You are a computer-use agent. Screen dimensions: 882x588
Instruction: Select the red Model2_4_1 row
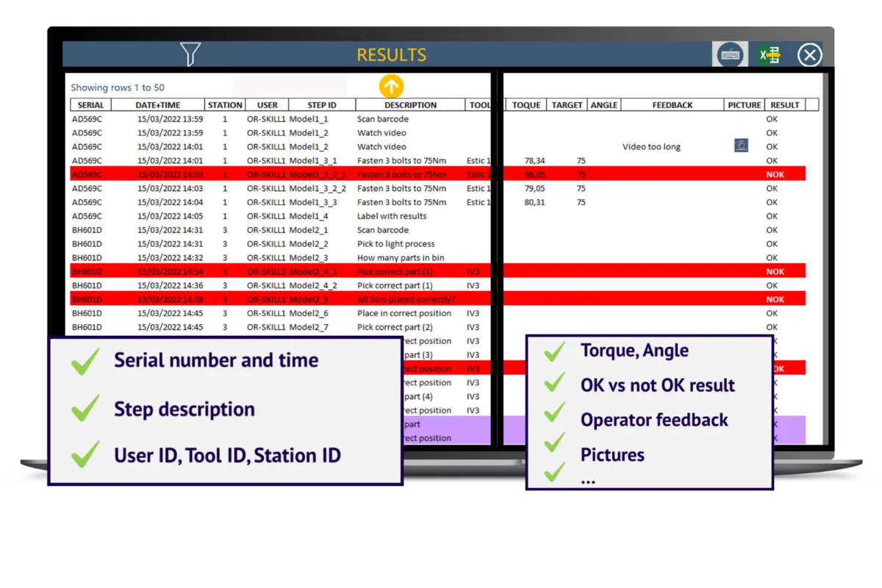point(438,271)
